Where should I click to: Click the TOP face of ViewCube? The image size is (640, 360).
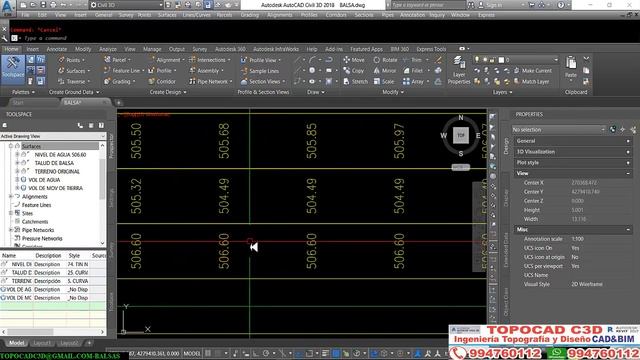[461, 135]
